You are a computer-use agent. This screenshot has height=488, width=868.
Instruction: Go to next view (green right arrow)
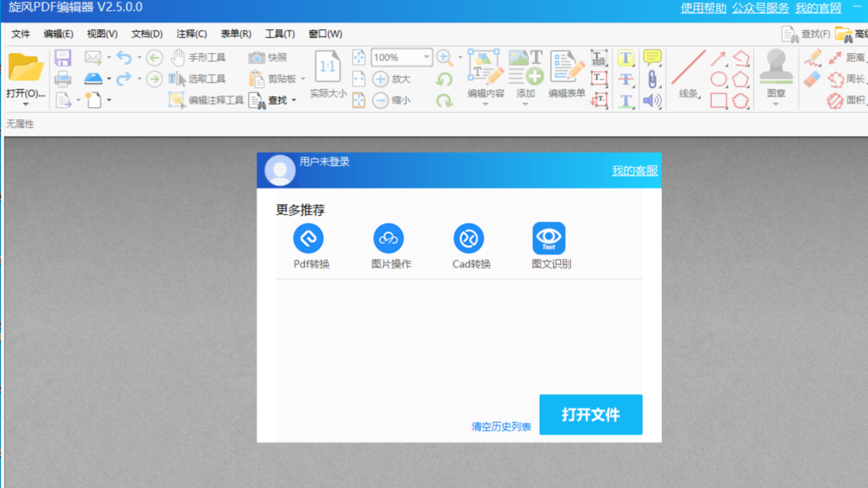tap(155, 79)
